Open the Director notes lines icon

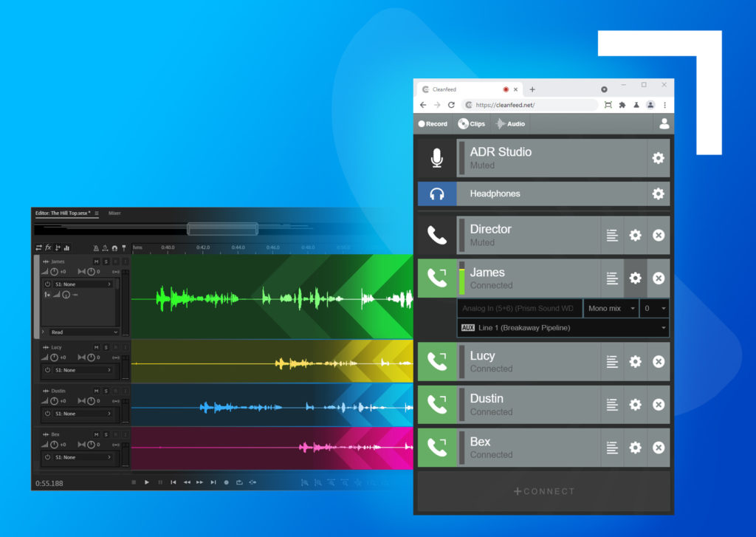tap(612, 235)
